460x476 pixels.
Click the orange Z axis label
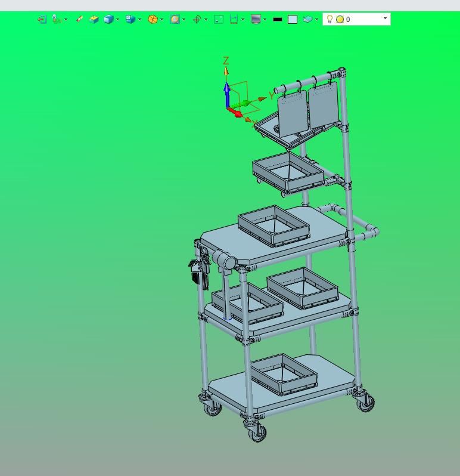[x=226, y=61]
